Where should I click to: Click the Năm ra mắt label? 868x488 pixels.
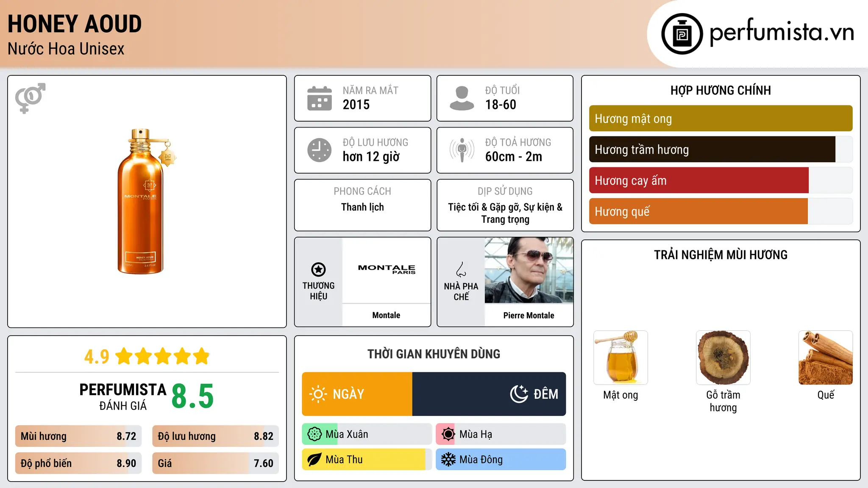pos(370,90)
